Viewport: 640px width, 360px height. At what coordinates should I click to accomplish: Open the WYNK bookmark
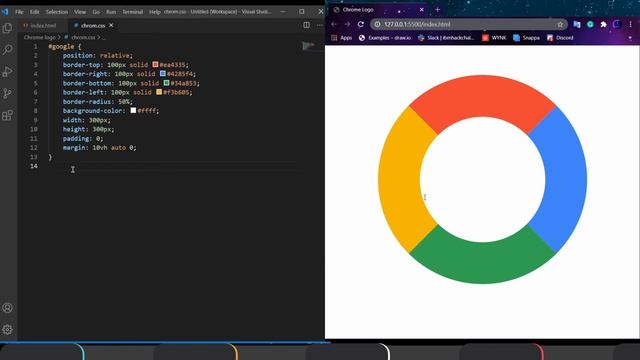[494, 38]
